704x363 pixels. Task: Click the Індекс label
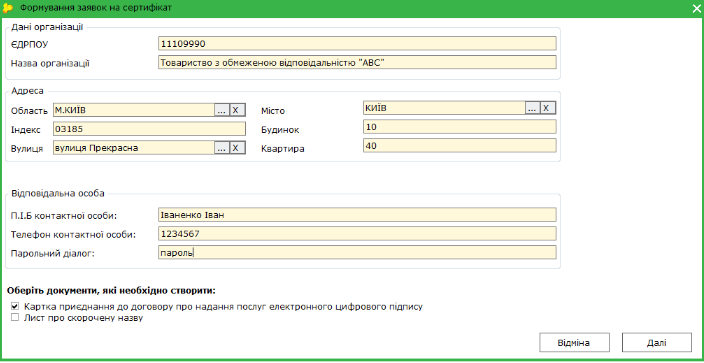click(26, 130)
